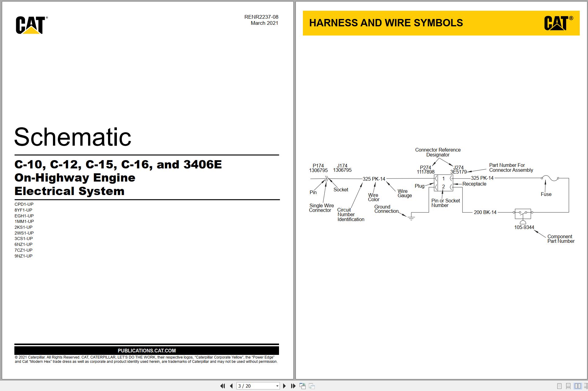Go to the first page
Screen dimensions: 588x391
coord(222,386)
